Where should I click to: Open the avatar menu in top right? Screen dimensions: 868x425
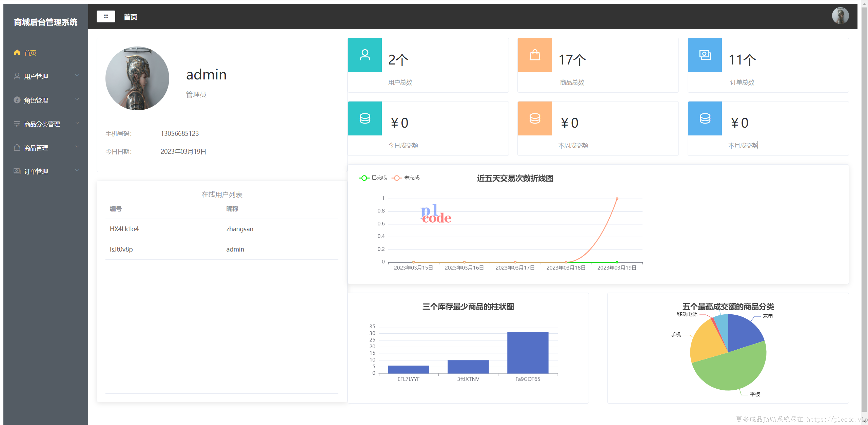(x=840, y=16)
